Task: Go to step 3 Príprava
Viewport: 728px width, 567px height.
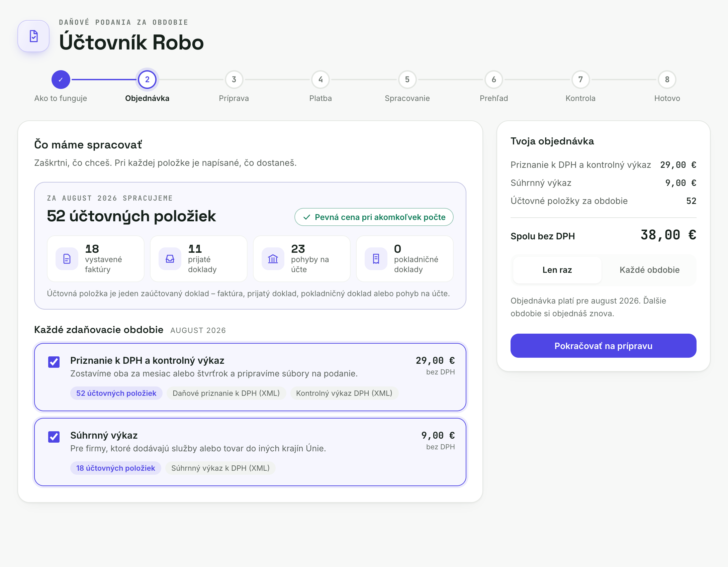Action: pyautogui.click(x=234, y=80)
